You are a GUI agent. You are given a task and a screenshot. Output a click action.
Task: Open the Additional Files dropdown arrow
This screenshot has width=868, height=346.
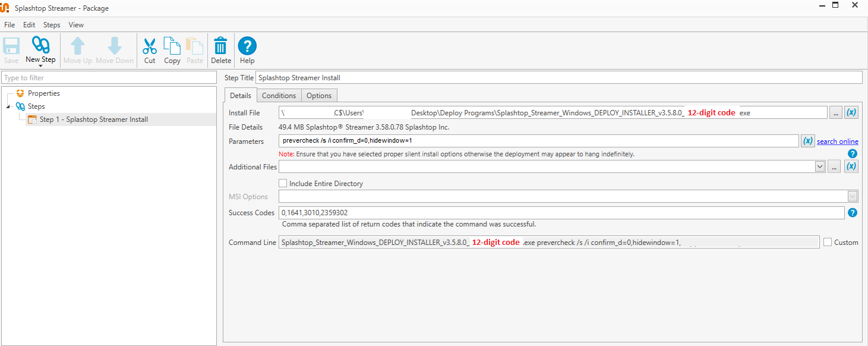820,167
